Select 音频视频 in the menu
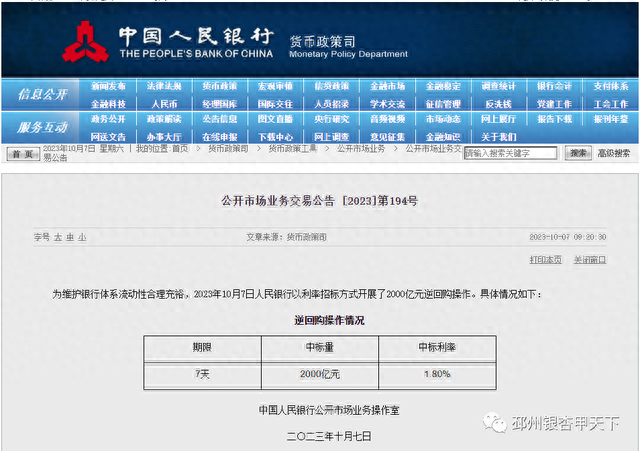 pyautogui.click(x=387, y=119)
